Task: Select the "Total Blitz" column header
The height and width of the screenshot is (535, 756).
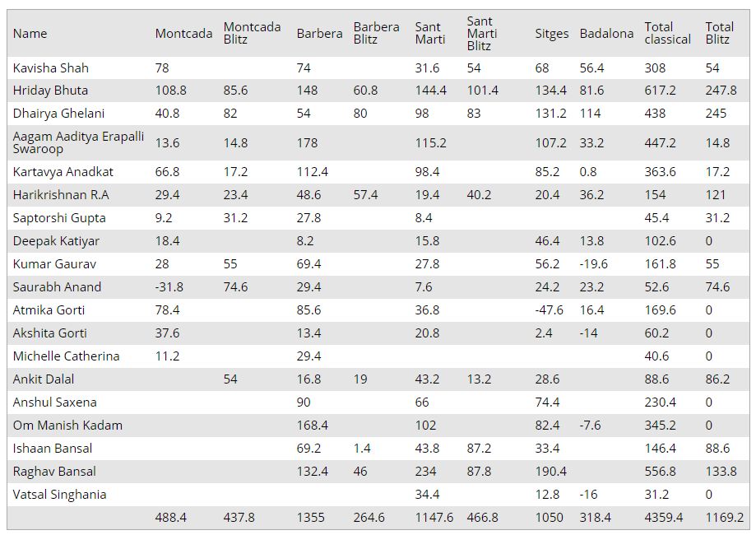Action: (719, 33)
